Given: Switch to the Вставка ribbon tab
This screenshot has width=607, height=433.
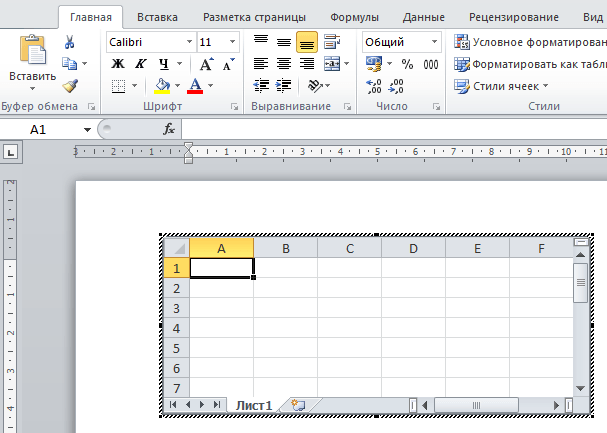Looking at the screenshot, I should pyautogui.click(x=158, y=17).
